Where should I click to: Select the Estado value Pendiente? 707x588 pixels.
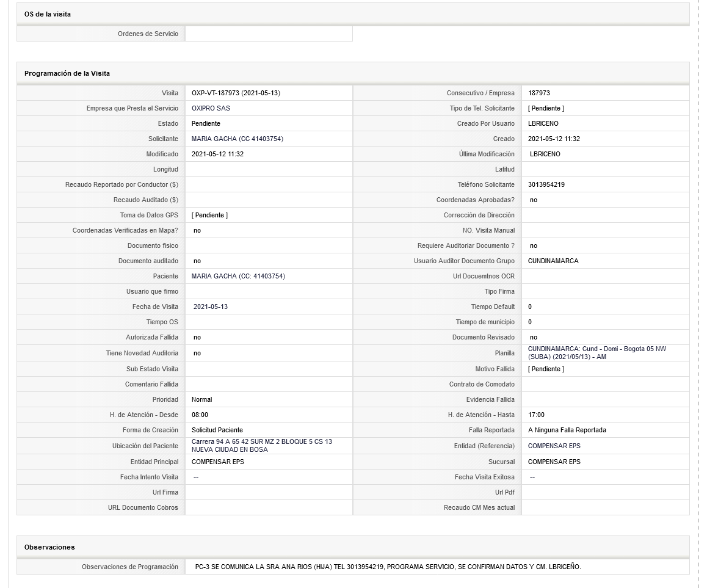(206, 123)
